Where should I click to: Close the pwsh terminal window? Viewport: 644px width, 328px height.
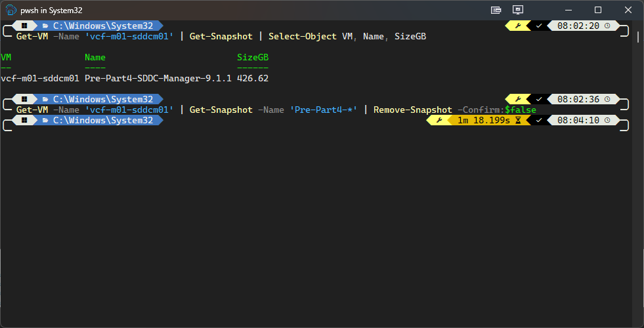click(628, 10)
